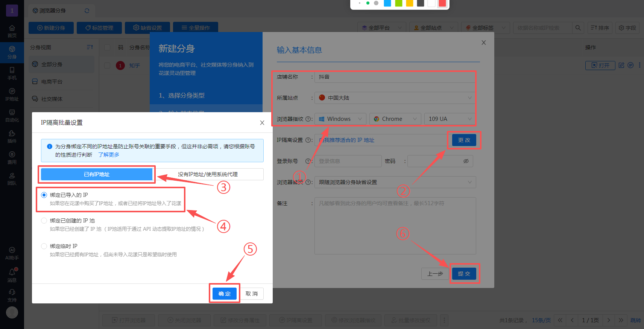Click the 店铺名称 input containing 抖音
Screen dimensions: 644x329
pos(395,77)
